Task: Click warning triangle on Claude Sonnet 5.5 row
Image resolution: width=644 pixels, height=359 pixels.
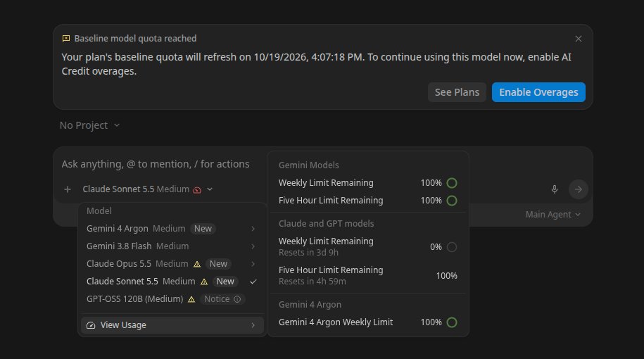Action: pos(204,282)
